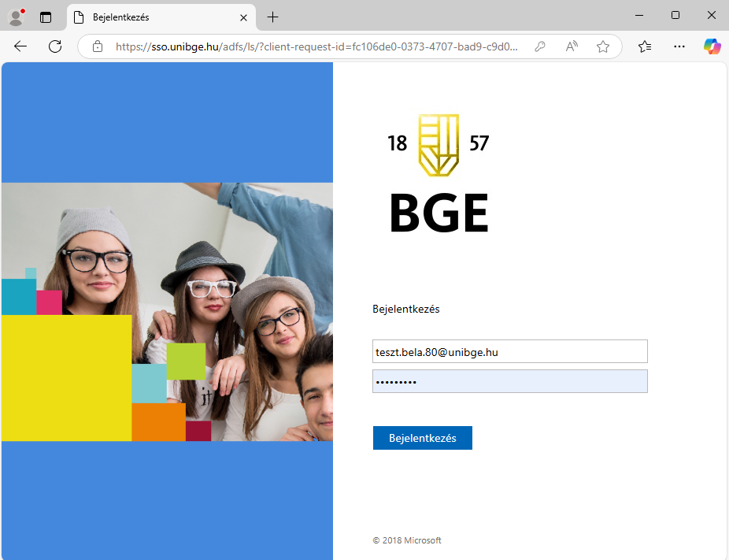The width and height of the screenshot is (729, 560).
Task: Click the blue Bejelentkezés sign-in button
Action: pyautogui.click(x=423, y=438)
